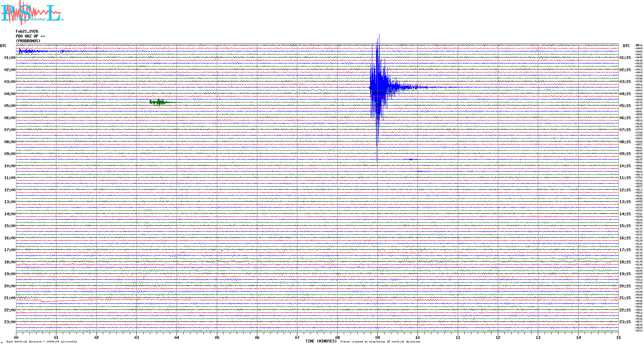Screen dimensions: 644x346
Task: Click the PSL seismology lab logo
Action: (32, 13)
